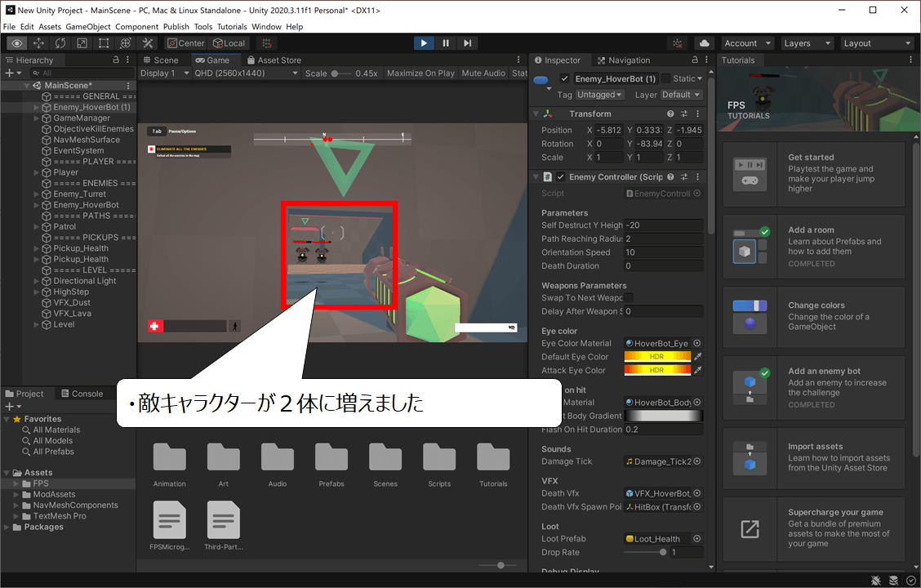Open the Account dropdown

(747, 43)
